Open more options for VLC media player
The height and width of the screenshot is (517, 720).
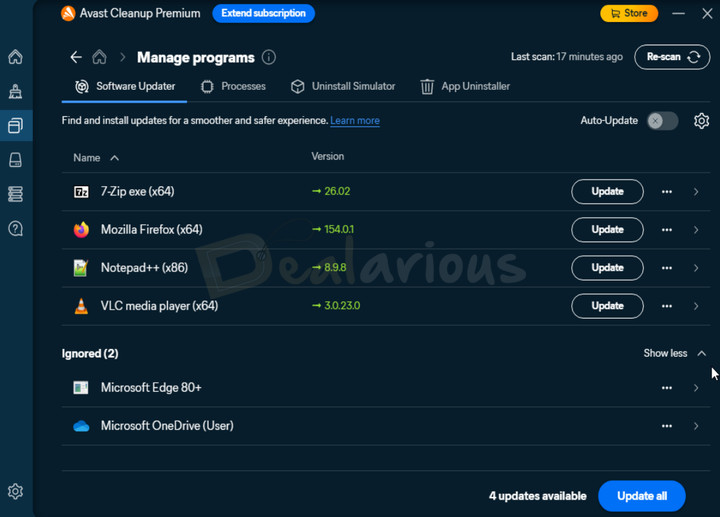pyautogui.click(x=667, y=306)
